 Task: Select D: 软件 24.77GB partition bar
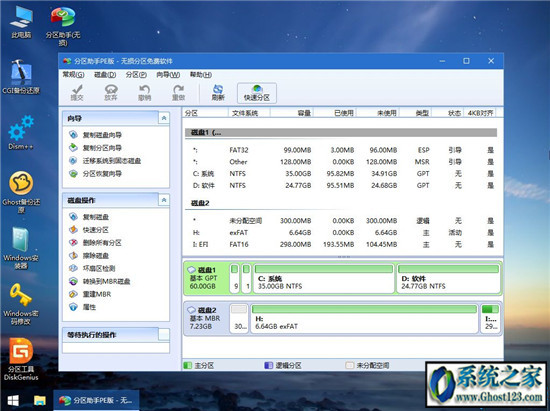448,279
